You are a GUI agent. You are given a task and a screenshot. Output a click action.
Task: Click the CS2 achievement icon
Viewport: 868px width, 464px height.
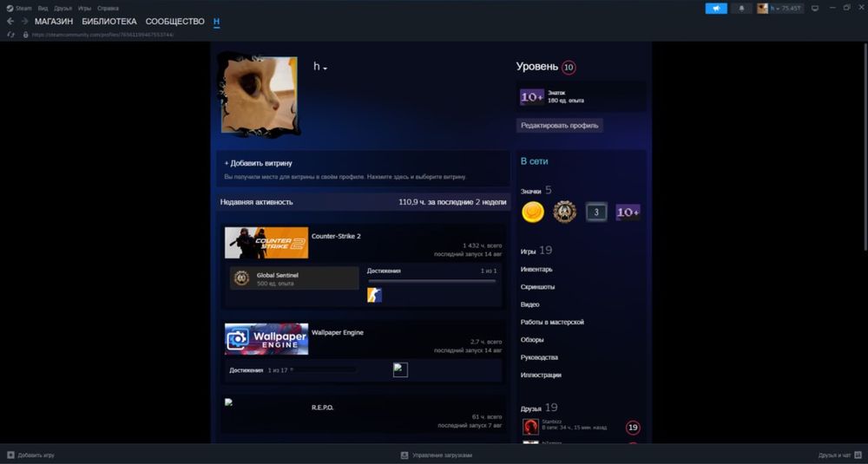(374, 295)
